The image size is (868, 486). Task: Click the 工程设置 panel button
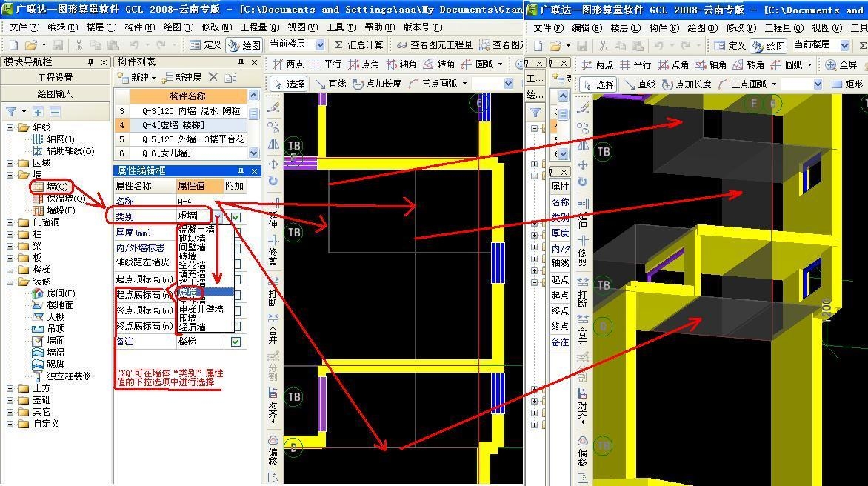coord(56,77)
